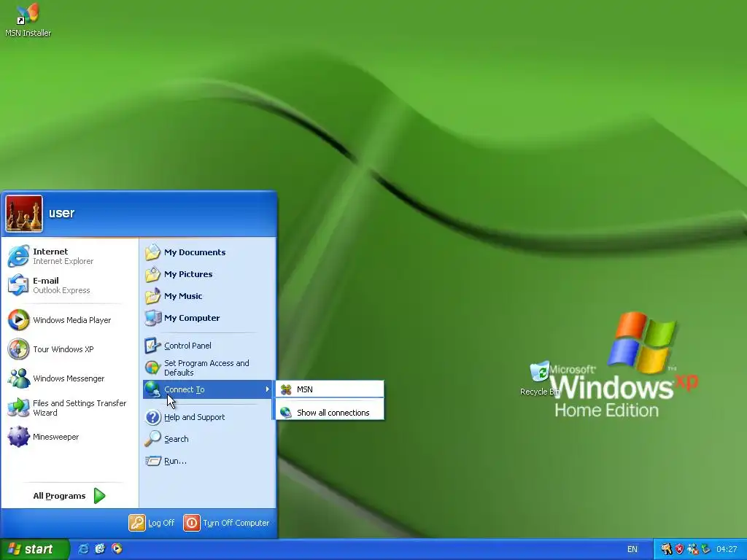Open Outlook Express E-mail entry
This screenshot has height=560, width=747.
pos(69,285)
